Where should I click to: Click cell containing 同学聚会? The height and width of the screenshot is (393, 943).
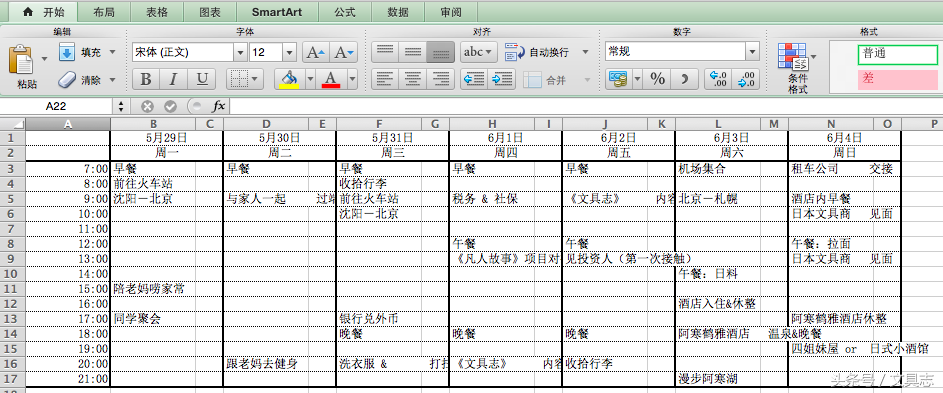153,319
